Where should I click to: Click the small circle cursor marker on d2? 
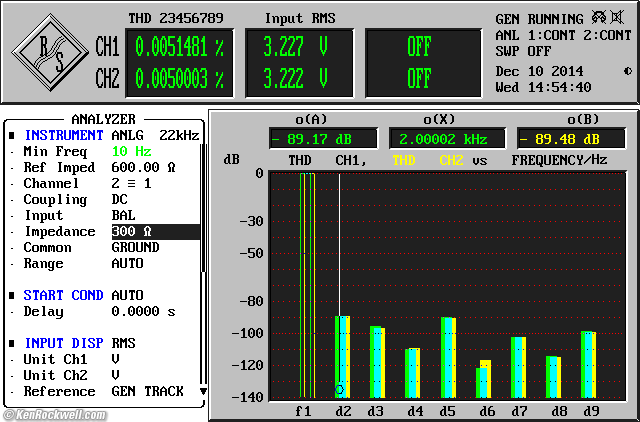point(339,389)
